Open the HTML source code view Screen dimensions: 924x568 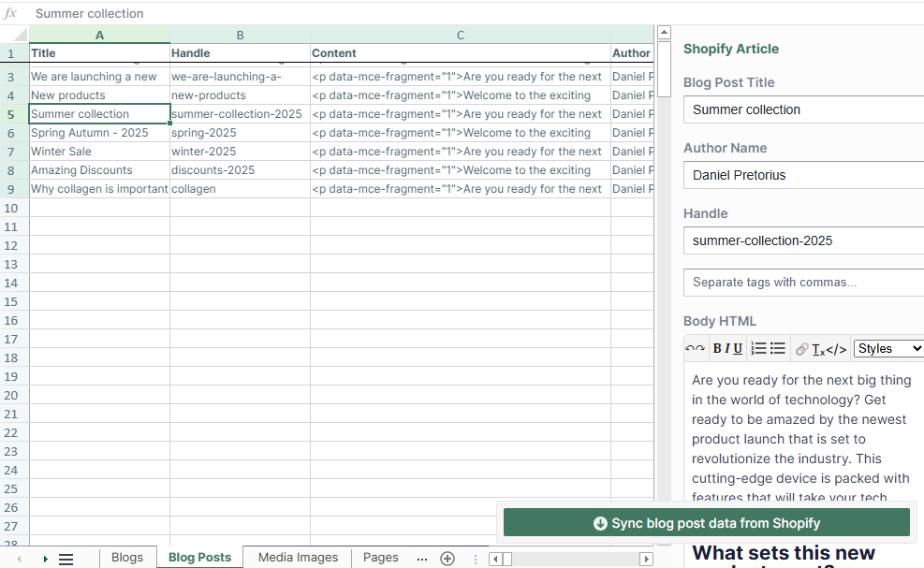pyautogui.click(x=836, y=348)
